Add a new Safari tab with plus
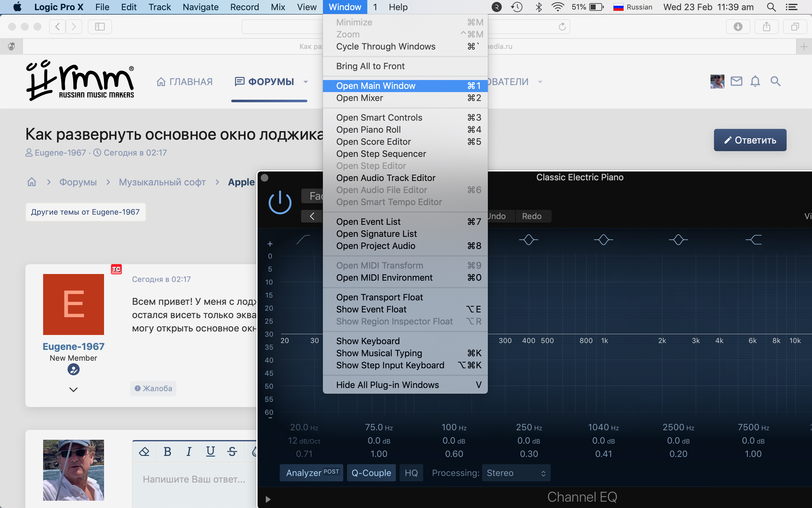Screen dimensions: 812x508 tap(804, 47)
